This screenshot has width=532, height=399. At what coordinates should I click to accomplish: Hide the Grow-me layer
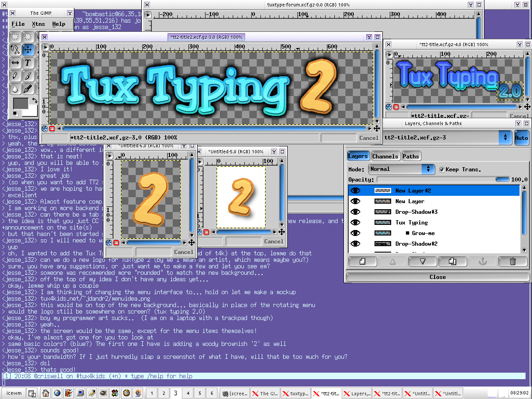point(355,233)
